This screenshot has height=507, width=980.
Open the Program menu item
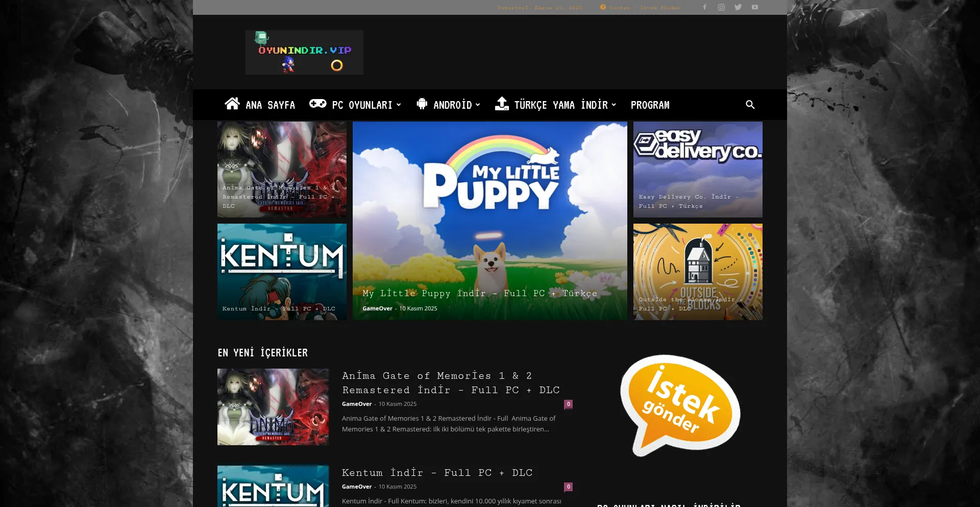[x=650, y=105]
